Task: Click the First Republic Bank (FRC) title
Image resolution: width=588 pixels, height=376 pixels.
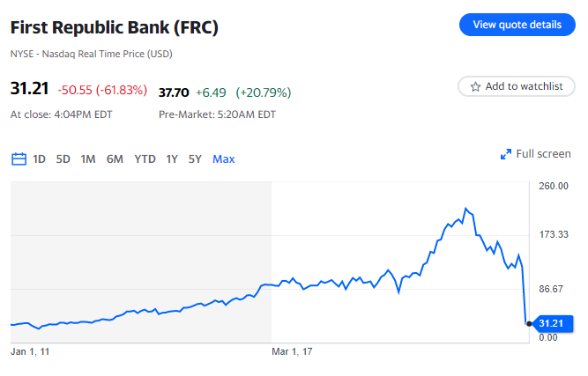Action: (115, 27)
